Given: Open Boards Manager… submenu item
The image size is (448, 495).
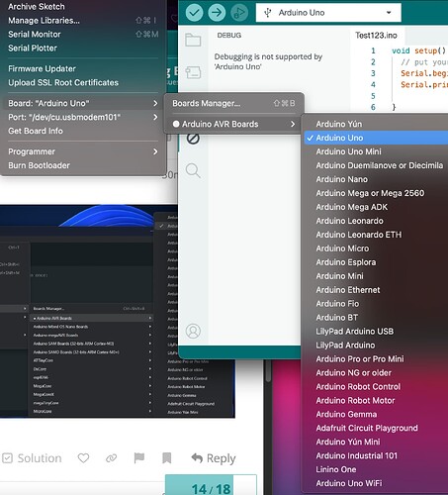Looking at the screenshot, I should pyautogui.click(x=233, y=103).
